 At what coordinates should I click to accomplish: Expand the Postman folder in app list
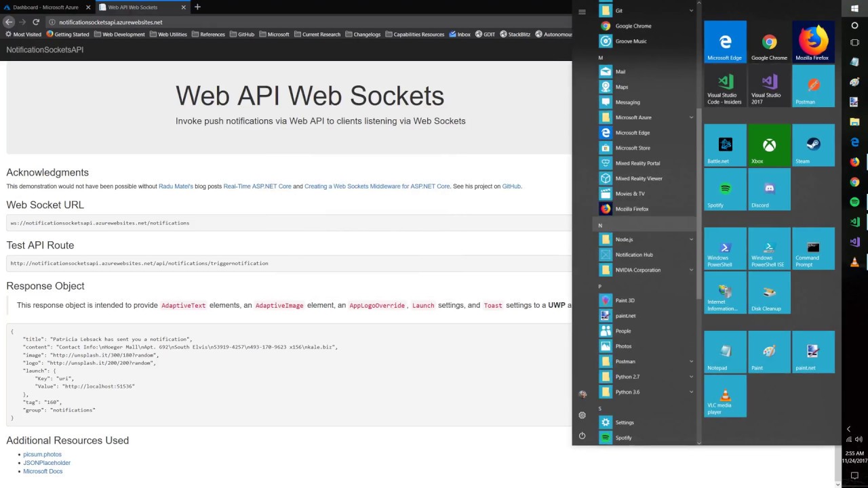pyautogui.click(x=646, y=361)
